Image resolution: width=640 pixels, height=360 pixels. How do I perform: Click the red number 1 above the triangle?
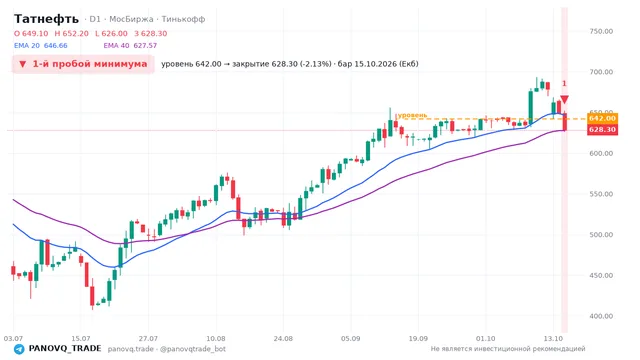[x=564, y=84]
